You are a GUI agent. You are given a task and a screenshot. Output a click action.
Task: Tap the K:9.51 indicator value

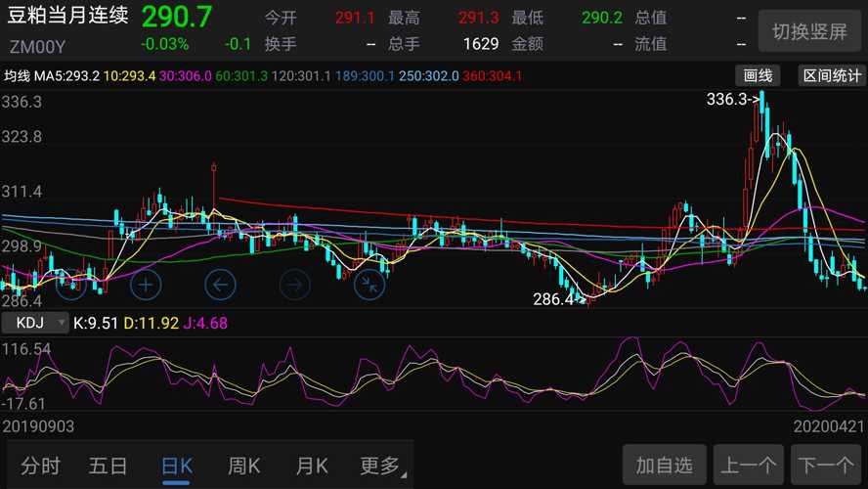click(x=96, y=323)
